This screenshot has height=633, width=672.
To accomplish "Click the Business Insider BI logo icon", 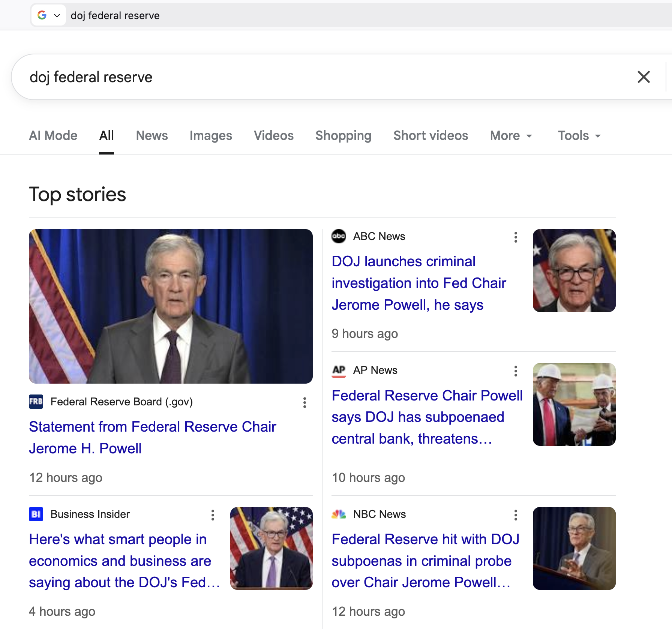I will [36, 514].
